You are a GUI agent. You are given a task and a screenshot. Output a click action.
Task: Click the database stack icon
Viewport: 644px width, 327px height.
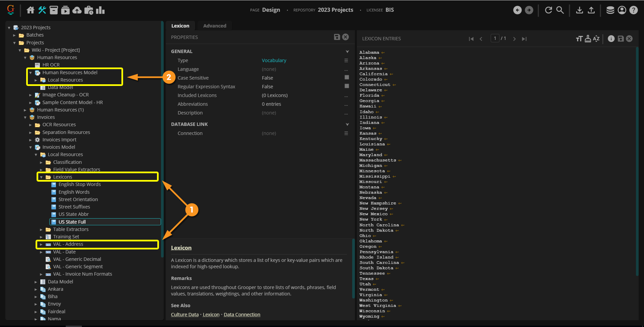point(610,10)
